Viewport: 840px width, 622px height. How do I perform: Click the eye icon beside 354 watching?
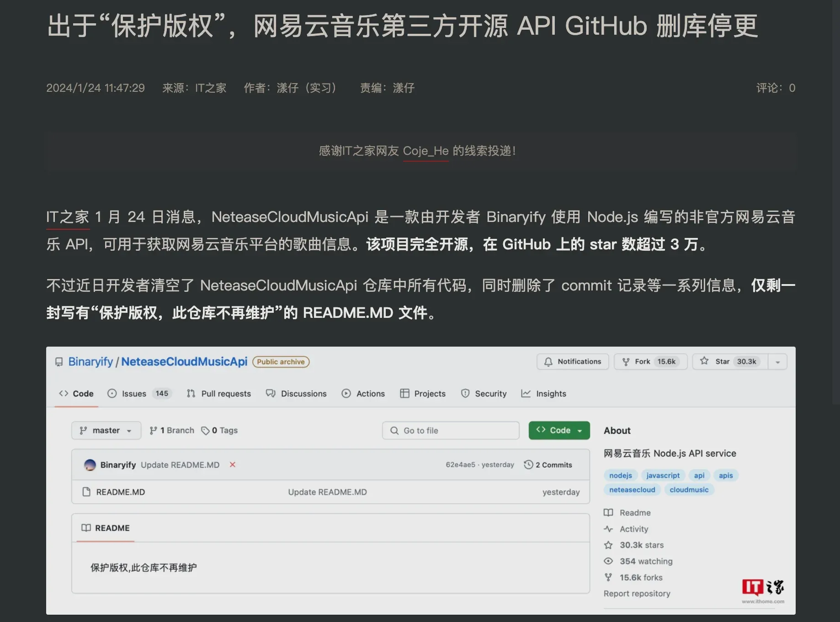point(608,561)
